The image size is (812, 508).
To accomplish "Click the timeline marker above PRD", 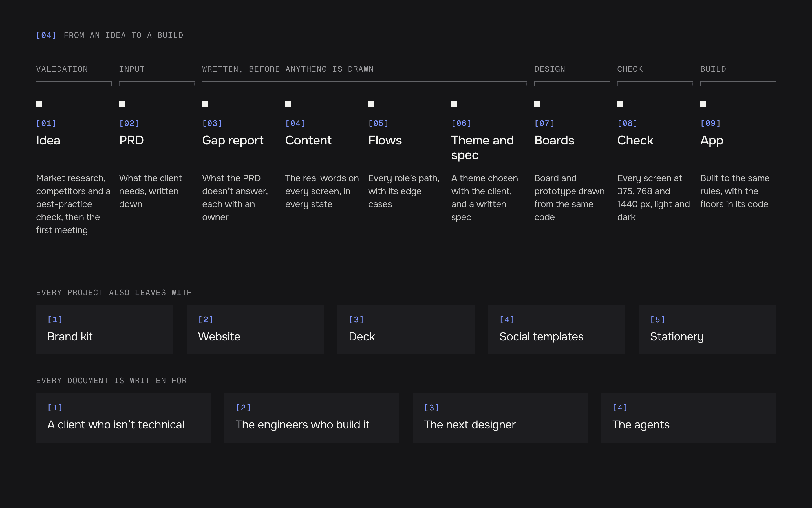I will coord(122,104).
